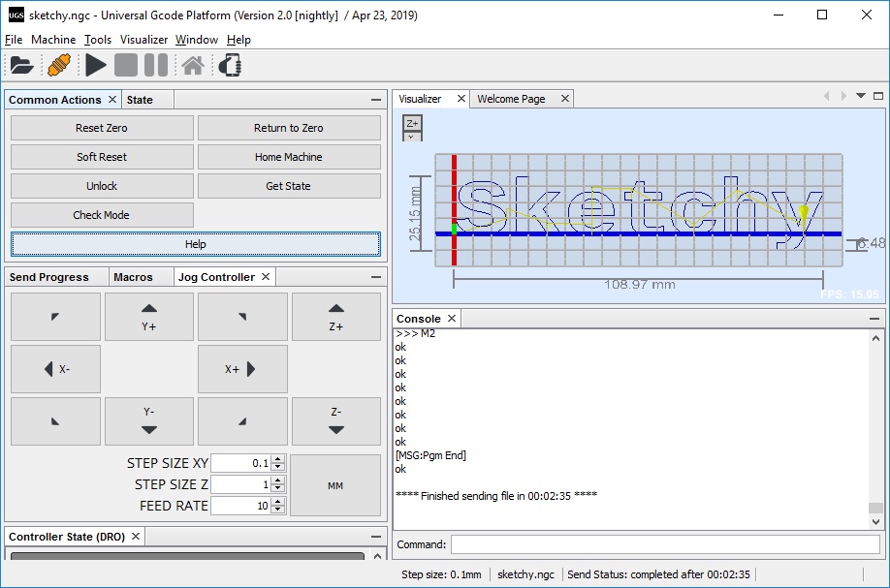Minimize the Controller State panel
The height and width of the screenshot is (588, 890).
[x=376, y=537]
